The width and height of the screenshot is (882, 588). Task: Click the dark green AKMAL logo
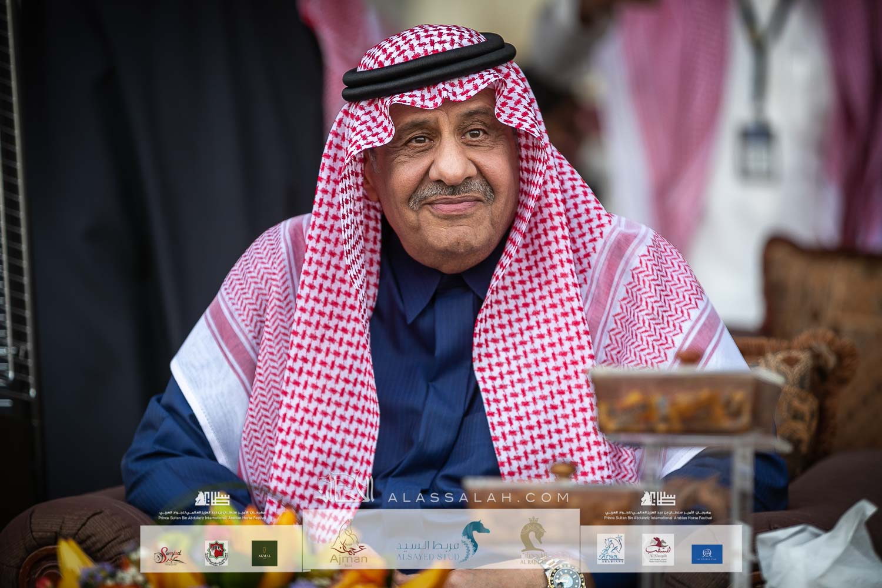coord(261,554)
